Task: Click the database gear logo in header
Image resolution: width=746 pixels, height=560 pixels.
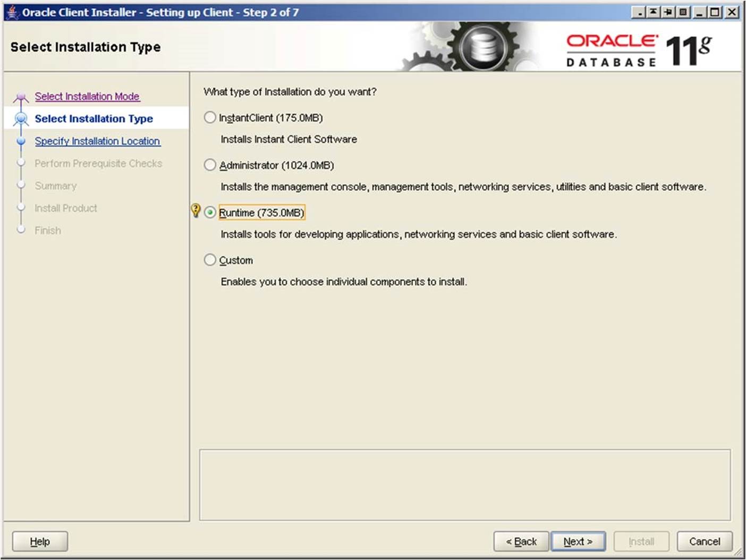Action: coord(482,47)
